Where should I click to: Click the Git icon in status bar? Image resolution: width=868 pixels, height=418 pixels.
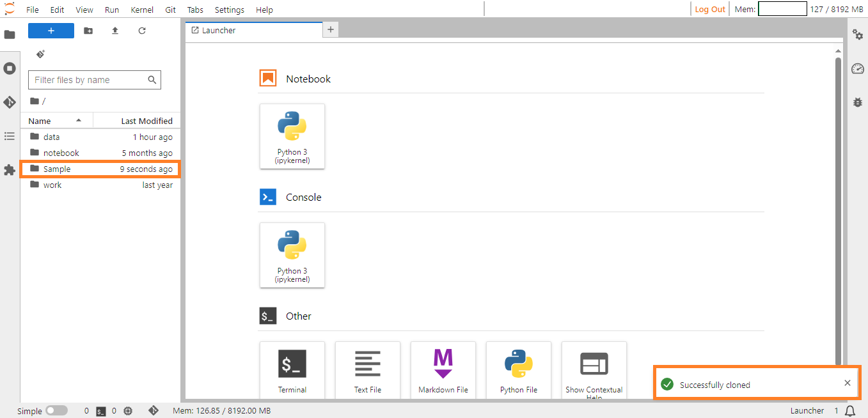point(154,411)
